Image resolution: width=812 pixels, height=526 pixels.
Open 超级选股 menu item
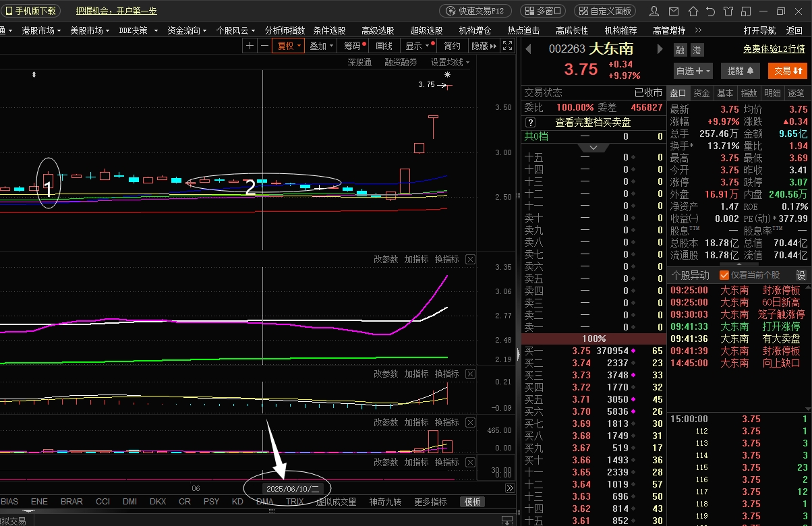pos(426,30)
